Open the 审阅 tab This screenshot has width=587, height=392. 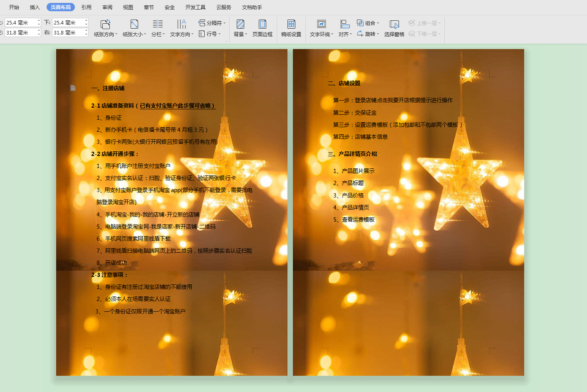107,7
